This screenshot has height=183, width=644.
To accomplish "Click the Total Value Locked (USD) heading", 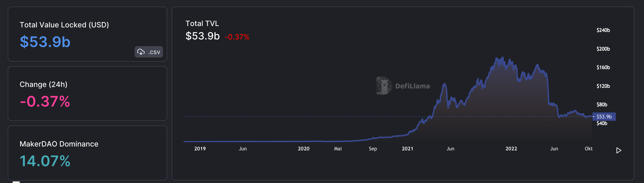I will click(x=64, y=25).
